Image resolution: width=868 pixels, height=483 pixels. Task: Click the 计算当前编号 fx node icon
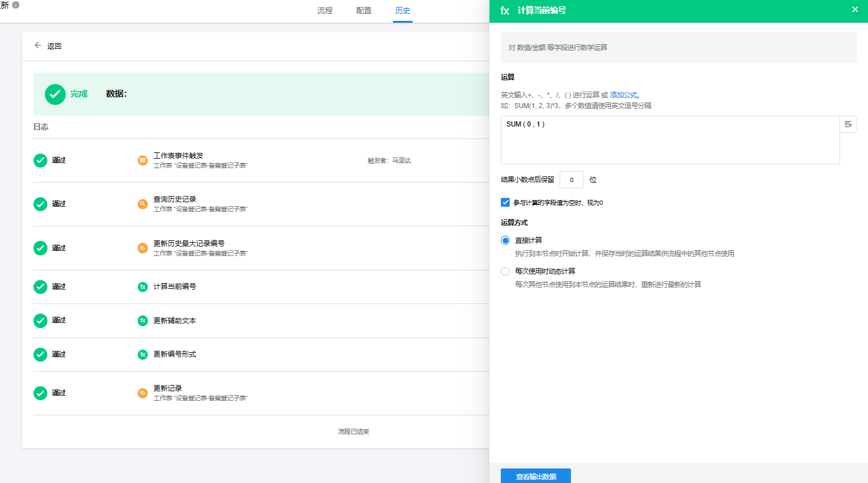point(143,287)
